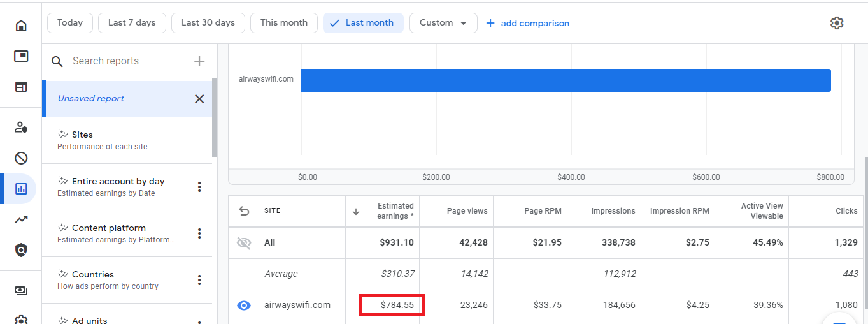Click the $931.10 total earnings cell
The height and width of the screenshot is (324, 868).
click(x=397, y=242)
